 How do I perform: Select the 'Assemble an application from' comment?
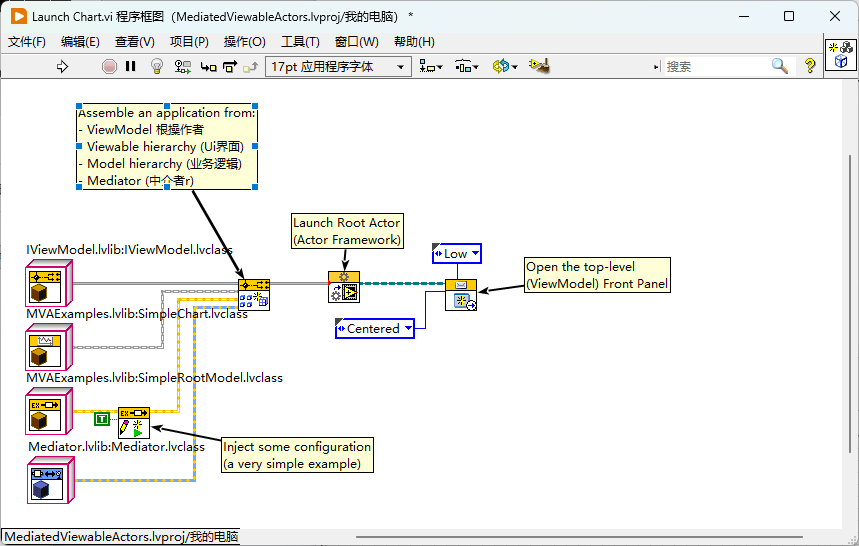(167, 147)
